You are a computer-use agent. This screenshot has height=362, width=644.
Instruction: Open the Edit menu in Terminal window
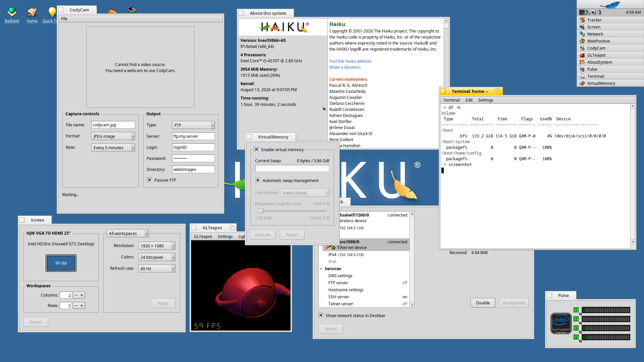pos(469,100)
